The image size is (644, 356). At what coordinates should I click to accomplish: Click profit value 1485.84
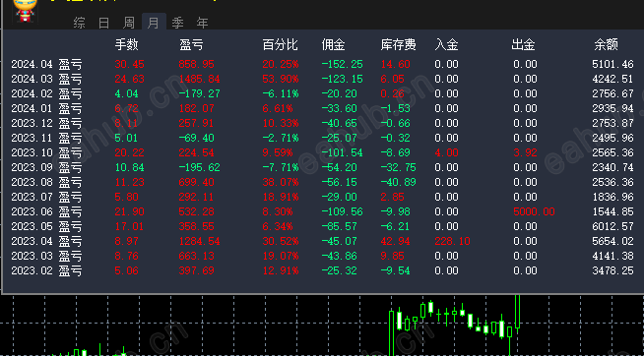point(200,79)
